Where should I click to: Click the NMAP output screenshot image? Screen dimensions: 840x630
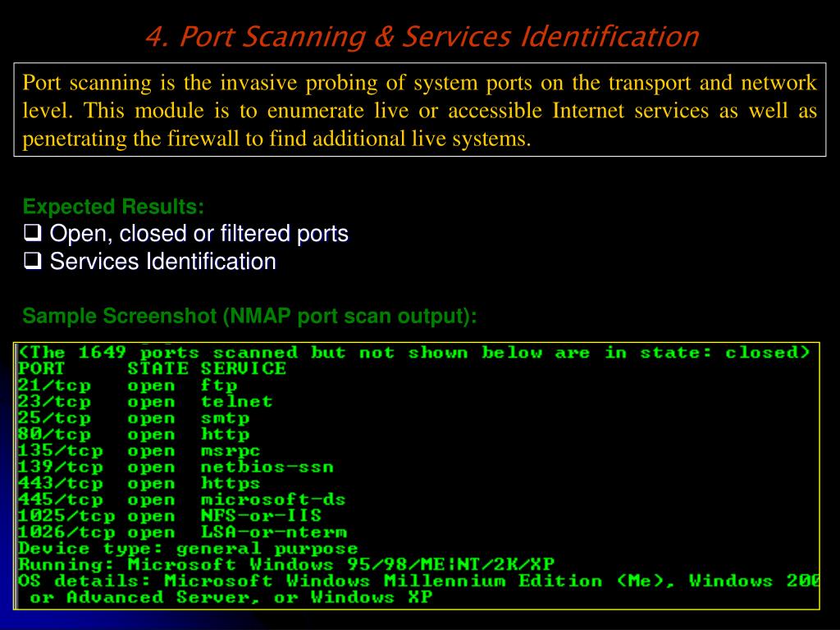(417, 476)
